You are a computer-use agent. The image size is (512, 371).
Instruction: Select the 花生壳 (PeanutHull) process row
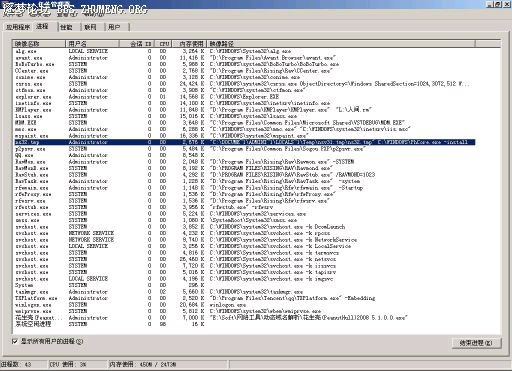click(x=244, y=318)
